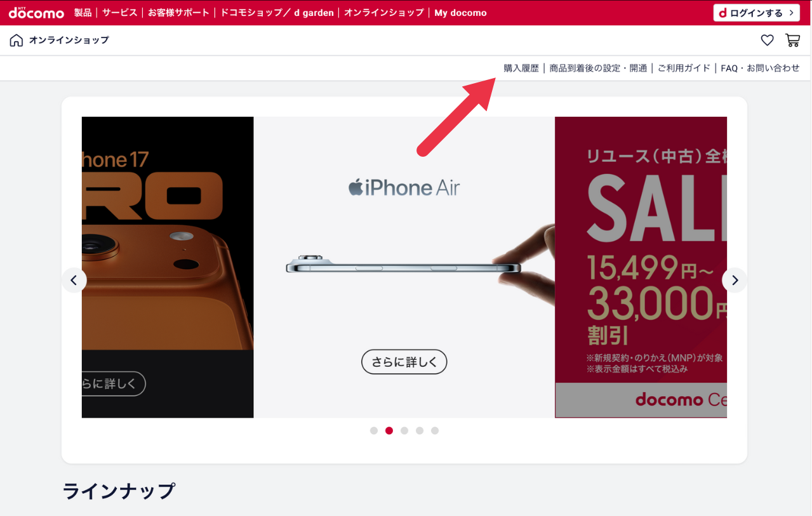Image resolution: width=812 pixels, height=516 pixels.
Task: Open the shopping cart icon
Action: click(x=792, y=41)
